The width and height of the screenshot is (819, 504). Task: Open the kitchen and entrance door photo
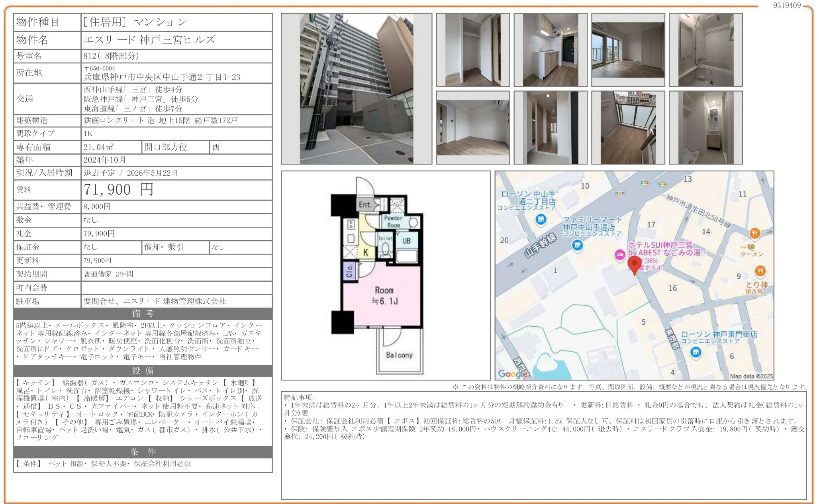[550, 50]
